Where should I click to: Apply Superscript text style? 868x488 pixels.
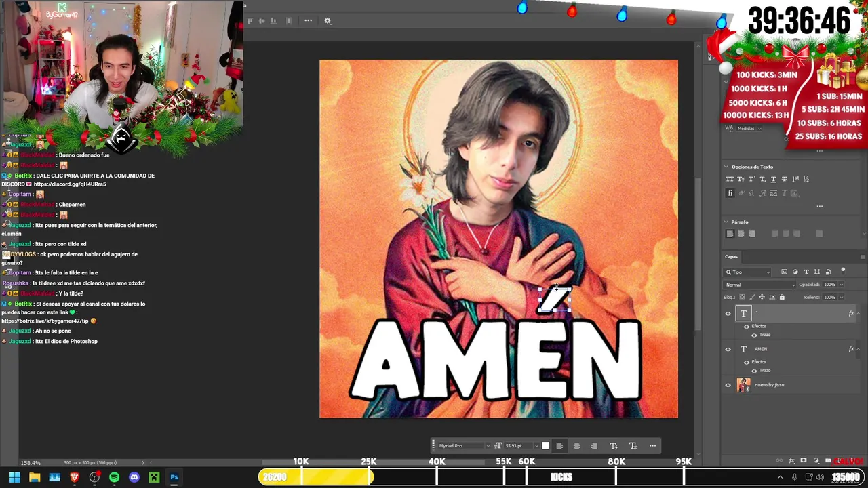click(x=751, y=179)
